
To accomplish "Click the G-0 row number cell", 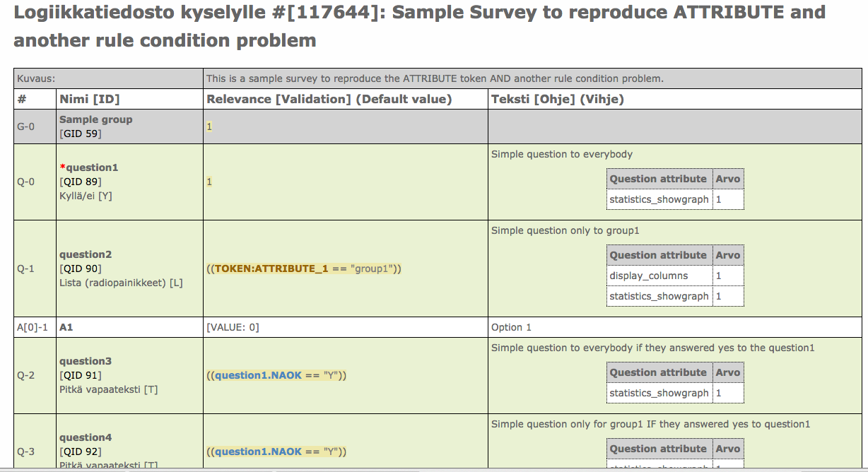I will pos(25,127).
